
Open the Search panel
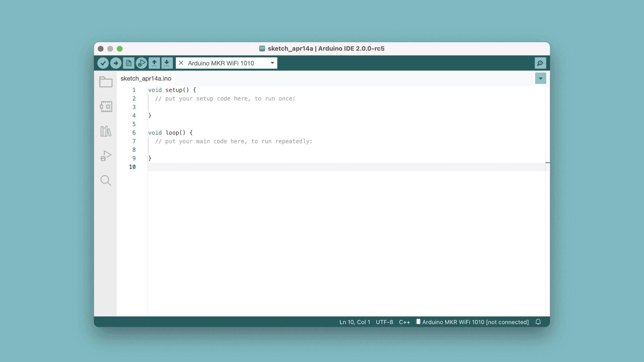pyautogui.click(x=106, y=181)
